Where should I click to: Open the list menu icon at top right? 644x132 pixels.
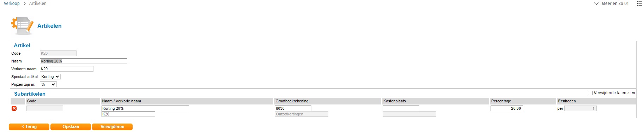click(x=639, y=4)
